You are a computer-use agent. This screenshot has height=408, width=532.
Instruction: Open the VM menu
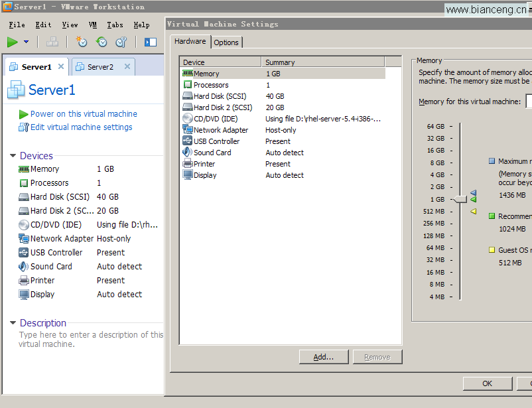93,25
